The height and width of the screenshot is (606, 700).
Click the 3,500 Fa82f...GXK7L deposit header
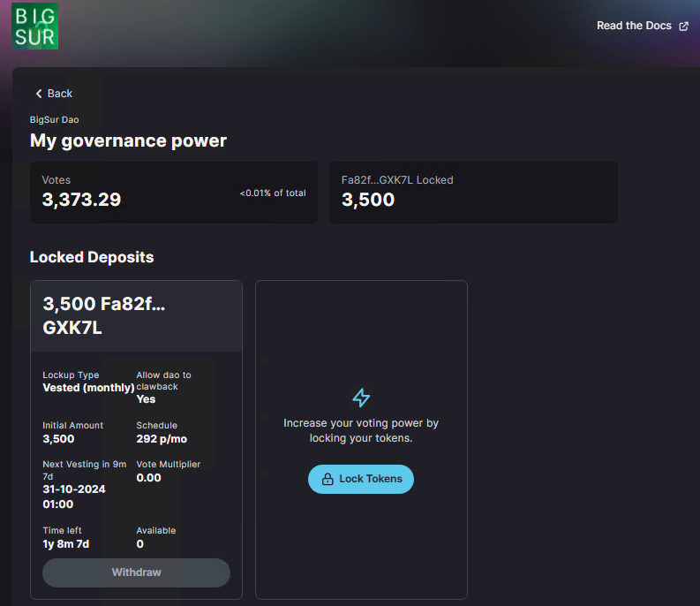[136, 314]
